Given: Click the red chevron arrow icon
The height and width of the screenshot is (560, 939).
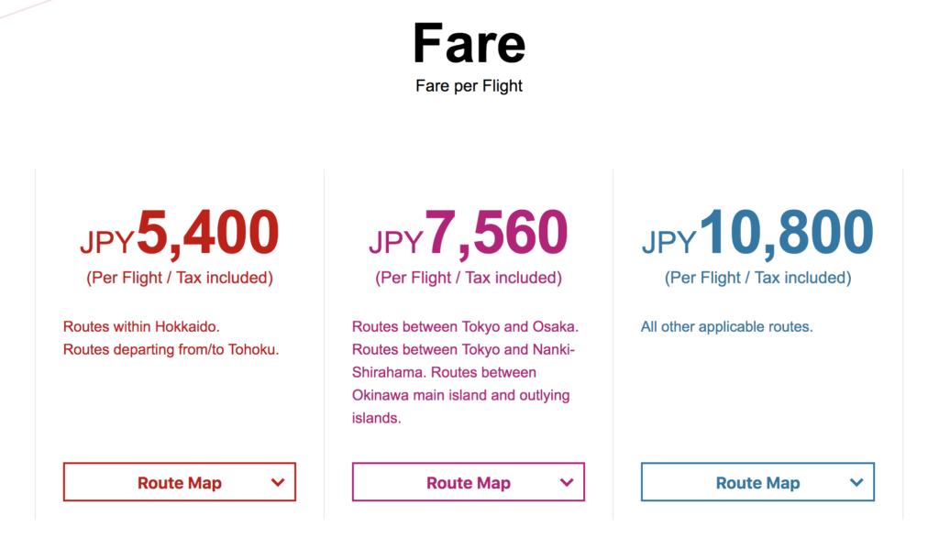Looking at the screenshot, I should point(277,482).
